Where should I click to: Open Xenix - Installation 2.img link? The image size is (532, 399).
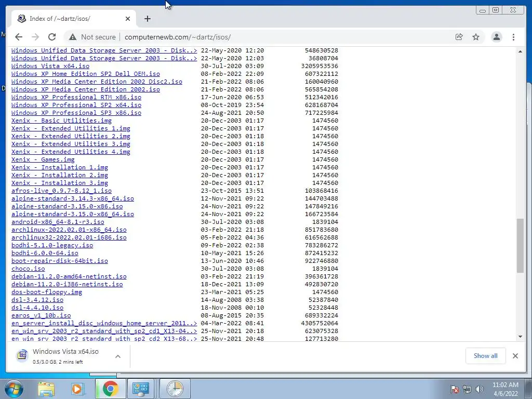(x=60, y=175)
